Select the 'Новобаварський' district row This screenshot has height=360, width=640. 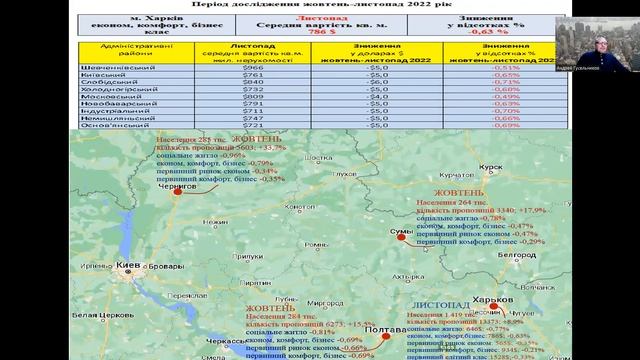click(x=323, y=104)
